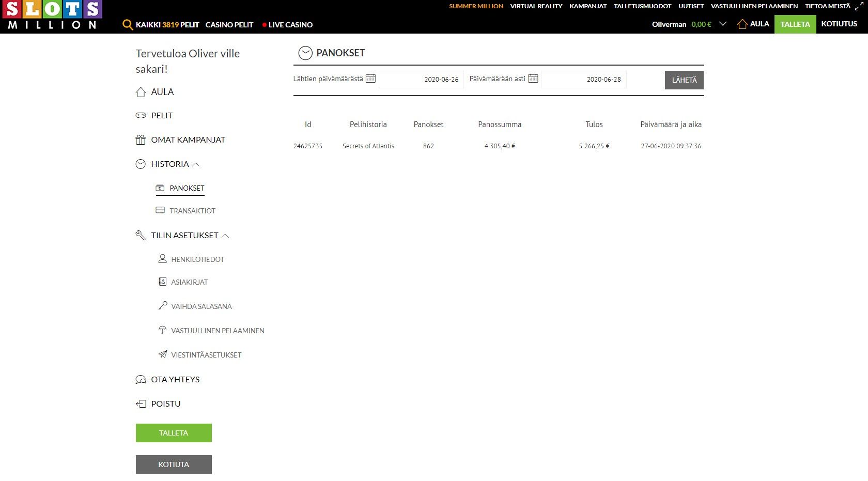Click the PELIT gamepad icon
The width and height of the screenshot is (868, 481).
click(x=141, y=115)
